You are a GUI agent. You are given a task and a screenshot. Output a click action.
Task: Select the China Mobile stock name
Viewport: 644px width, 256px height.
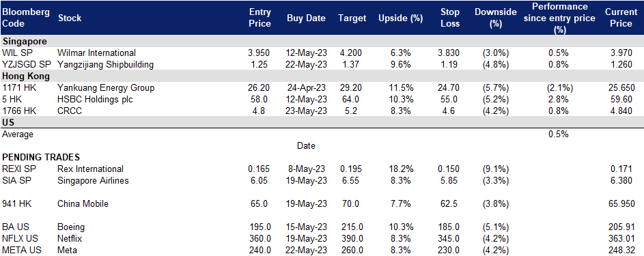83,204
